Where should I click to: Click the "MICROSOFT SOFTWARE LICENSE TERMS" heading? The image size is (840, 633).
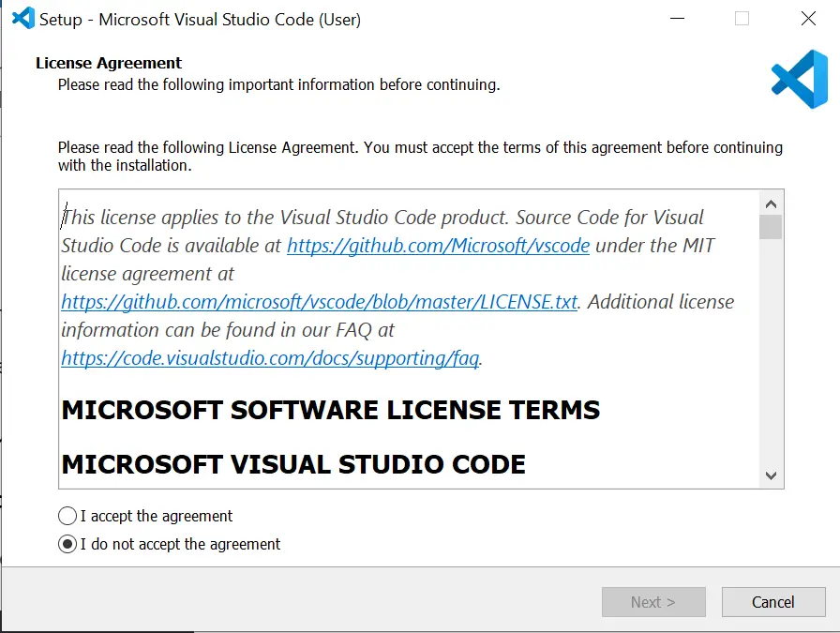pyautogui.click(x=331, y=410)
